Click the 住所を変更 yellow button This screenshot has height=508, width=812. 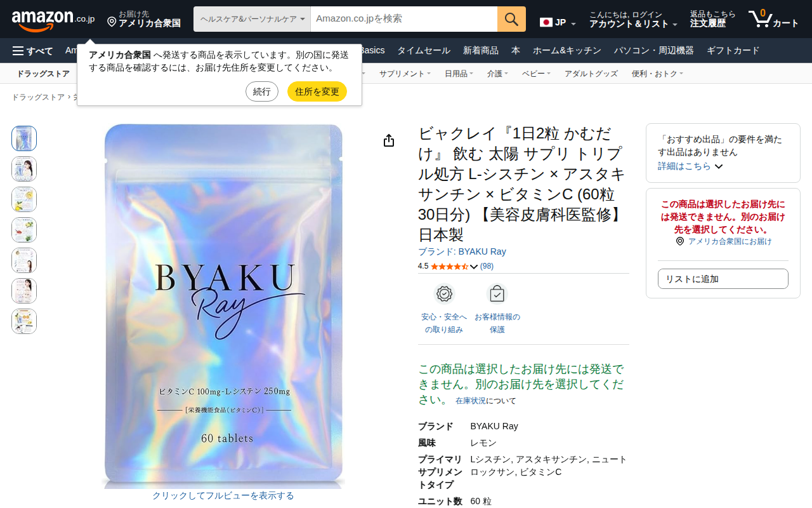click(317, 91)
